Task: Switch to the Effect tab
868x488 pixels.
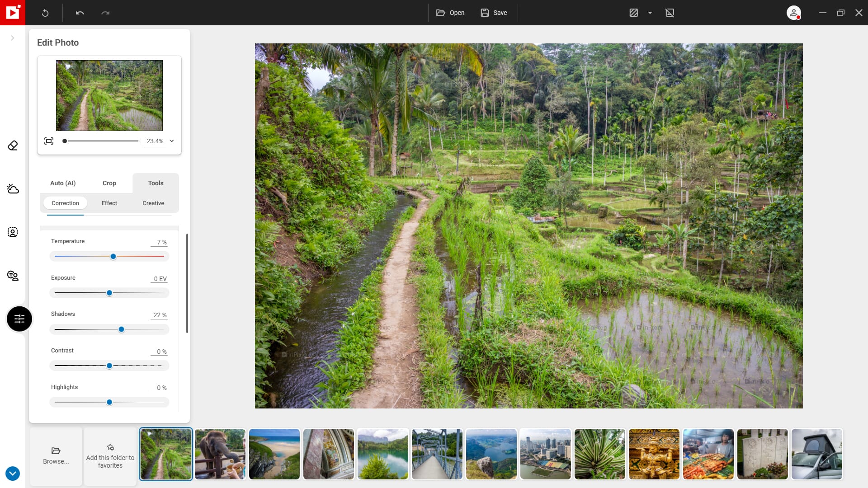Action: pyautogui.click(x=109, y=202)
